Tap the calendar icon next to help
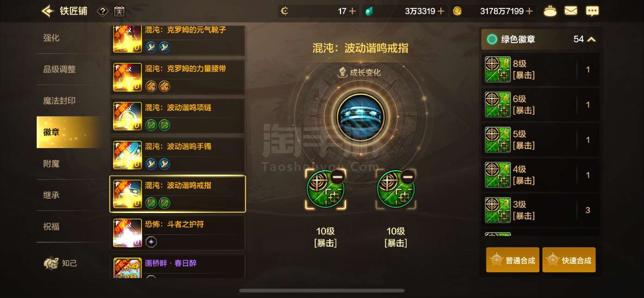Image resolution: width=644 pixels, height=298 pixels. pos(119,11)
